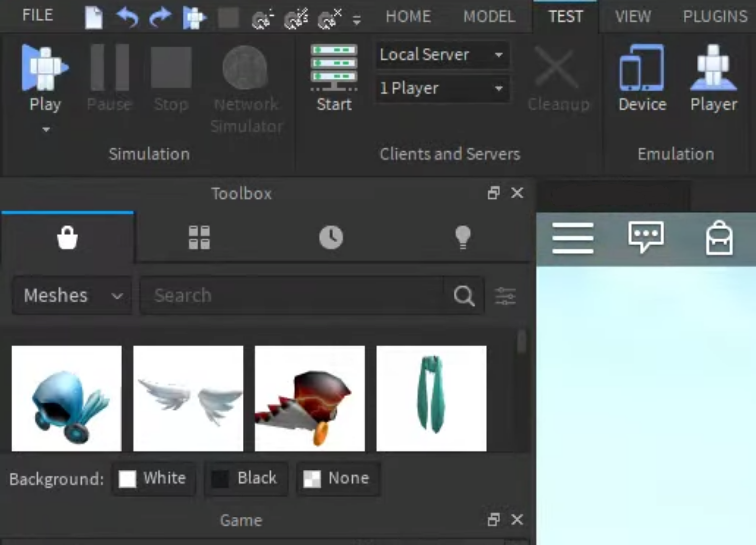Open the hamburger menu in the game viewport
This screenshot has height=545, width=756.
(573, 238)
